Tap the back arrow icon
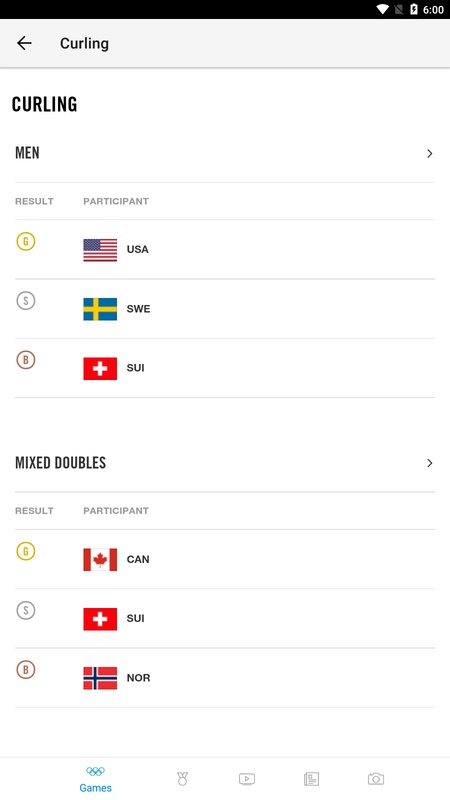The height and width of the screenshot is (800, 450). [24, 43]
